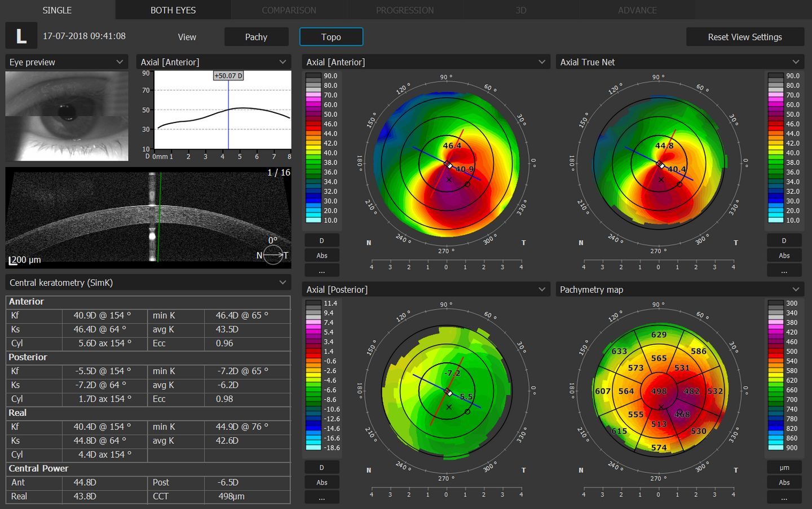812x509 pixels.
Task: Switch to the SINGLE tab
Action: pyautogui.click(x=57, y=10)
